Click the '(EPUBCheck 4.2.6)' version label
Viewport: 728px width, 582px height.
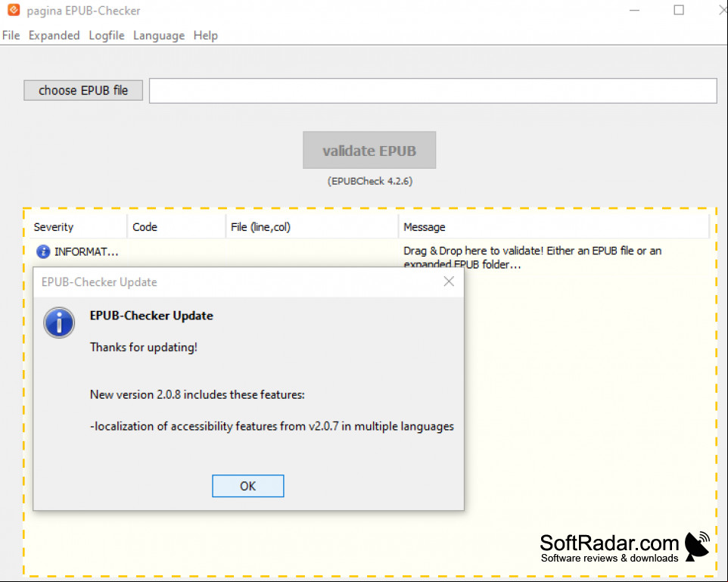(370, 181)
